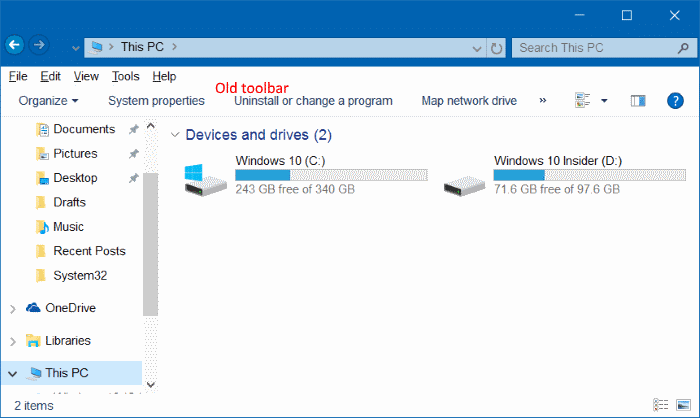Click the pin icon beside Desktop
700x418 pixels.
[x=133, y=178]
